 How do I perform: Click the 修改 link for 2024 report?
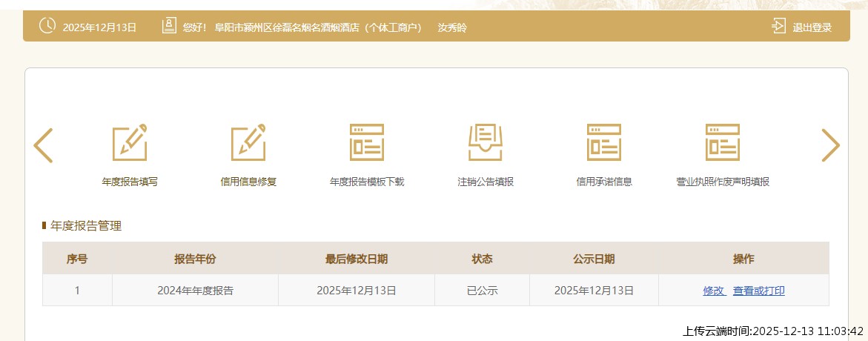click(714, 291)
